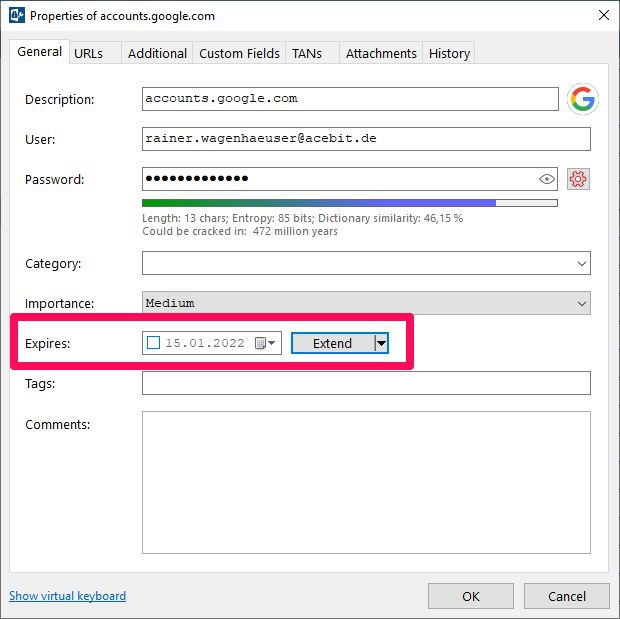
Task: Click the User email field
Action: point(366,139)
